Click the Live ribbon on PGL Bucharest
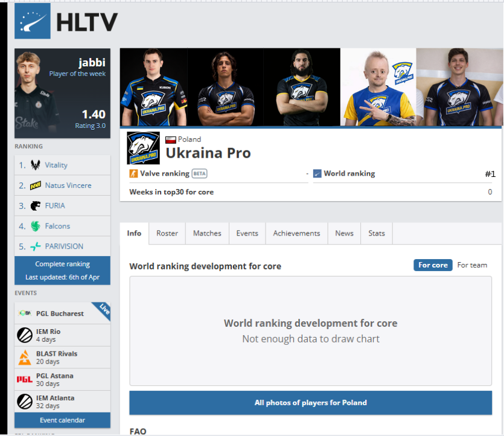The height and width of the screenshot is (436, 504). point(104,309)
